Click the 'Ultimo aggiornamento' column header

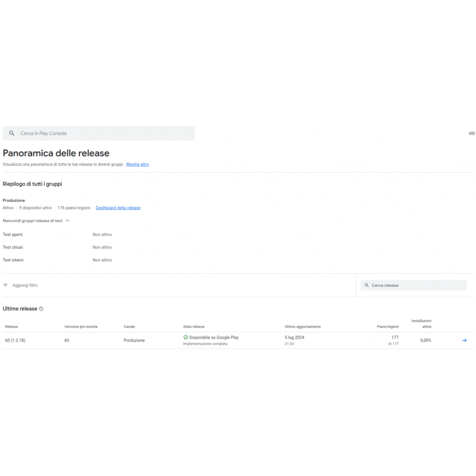(303, 327)
